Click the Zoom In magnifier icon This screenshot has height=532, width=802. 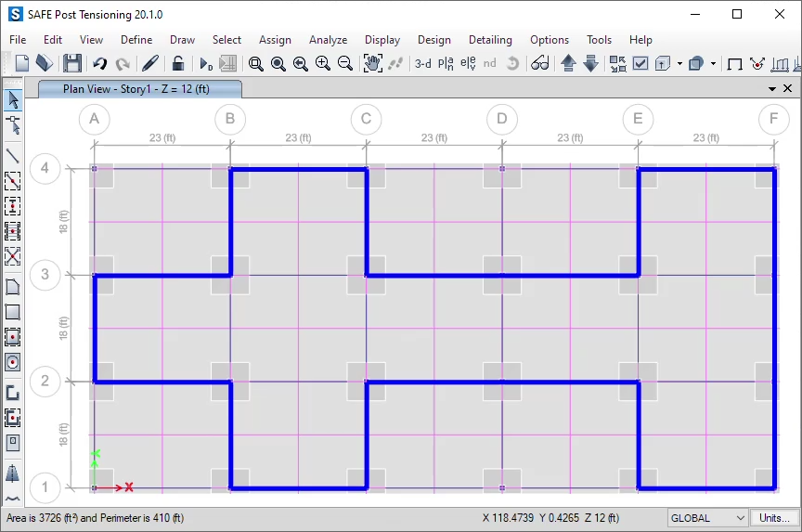pyautogui.click(x=322, y=63)
